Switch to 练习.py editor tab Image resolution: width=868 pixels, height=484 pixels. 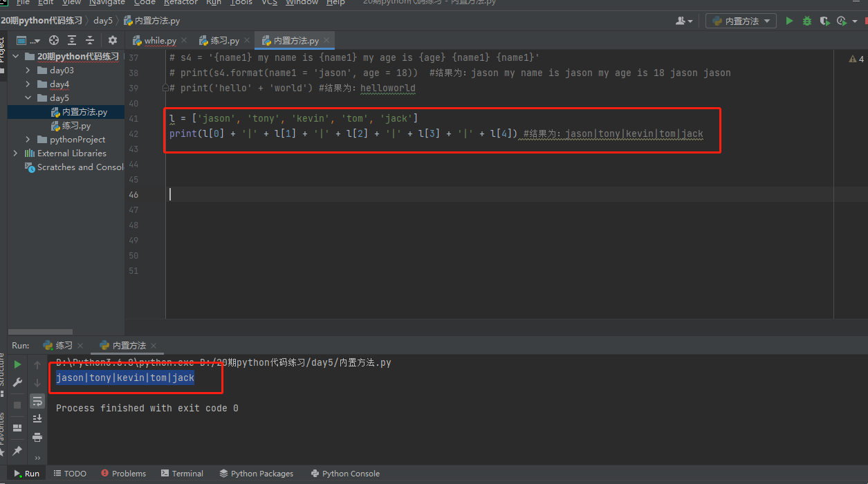coord(223,41)
